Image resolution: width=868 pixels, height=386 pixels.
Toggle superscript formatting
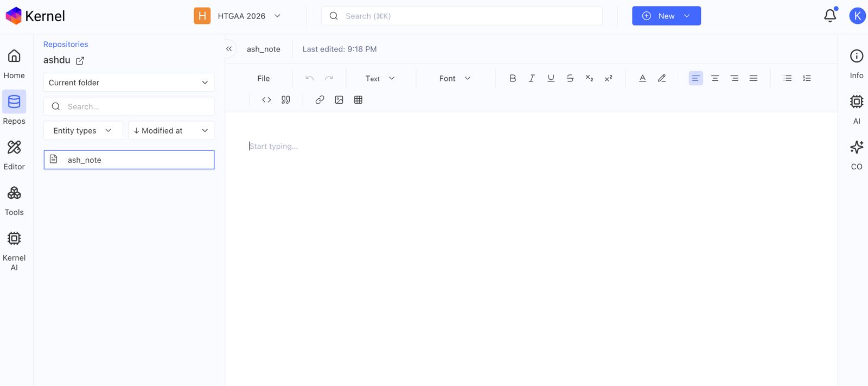click(x=609, y=78)
